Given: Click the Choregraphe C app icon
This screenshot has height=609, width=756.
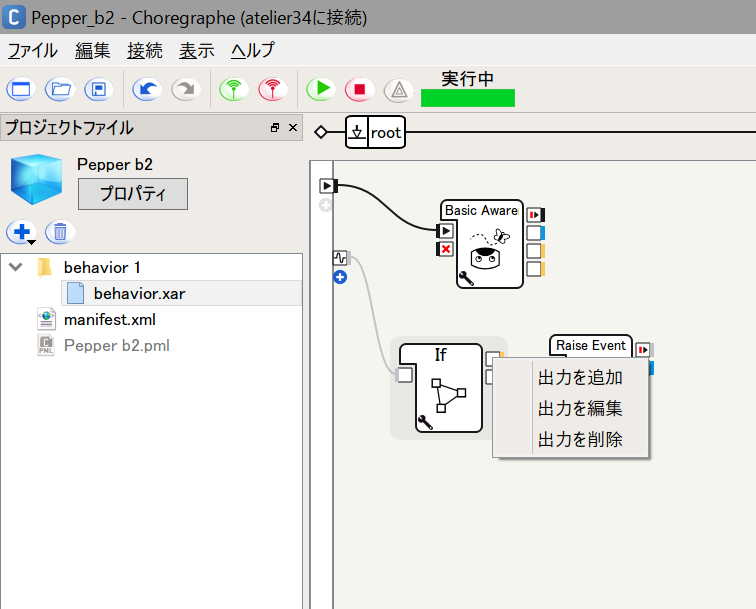Looking at the screenshot, I should click(14, 17).
